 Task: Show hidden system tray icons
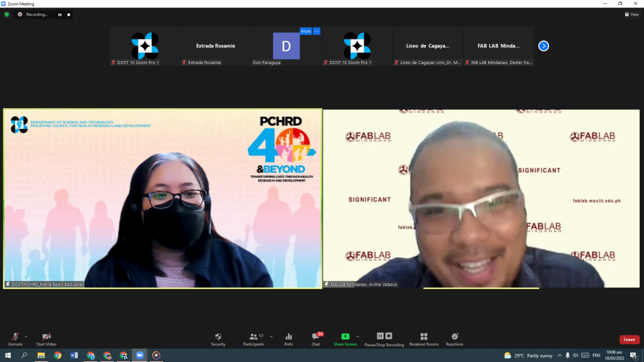(x=560, y=356)
